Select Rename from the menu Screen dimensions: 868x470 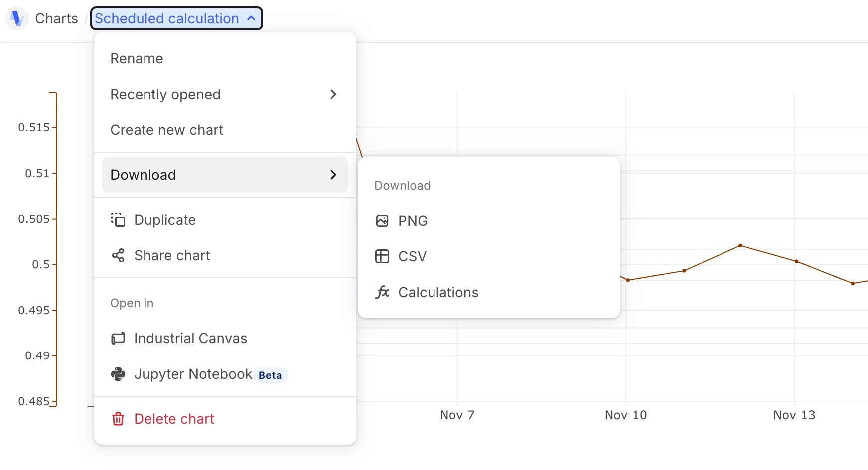point(137,58)
